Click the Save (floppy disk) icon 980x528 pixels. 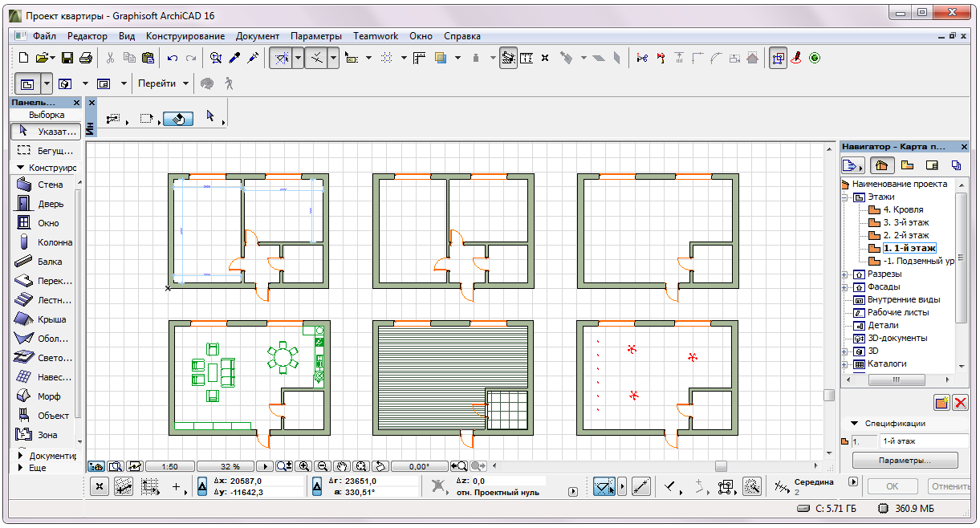click(x=67, y=58)
